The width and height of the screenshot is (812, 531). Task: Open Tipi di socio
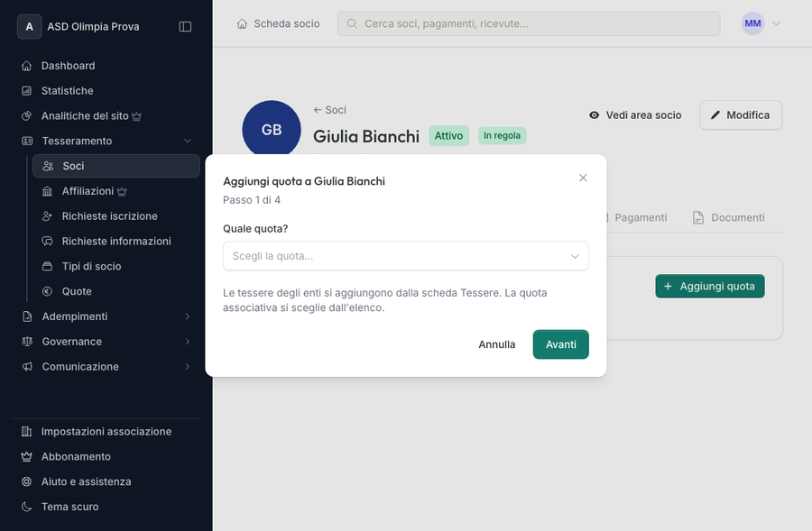pyautogui.click(x=116, y=266)
